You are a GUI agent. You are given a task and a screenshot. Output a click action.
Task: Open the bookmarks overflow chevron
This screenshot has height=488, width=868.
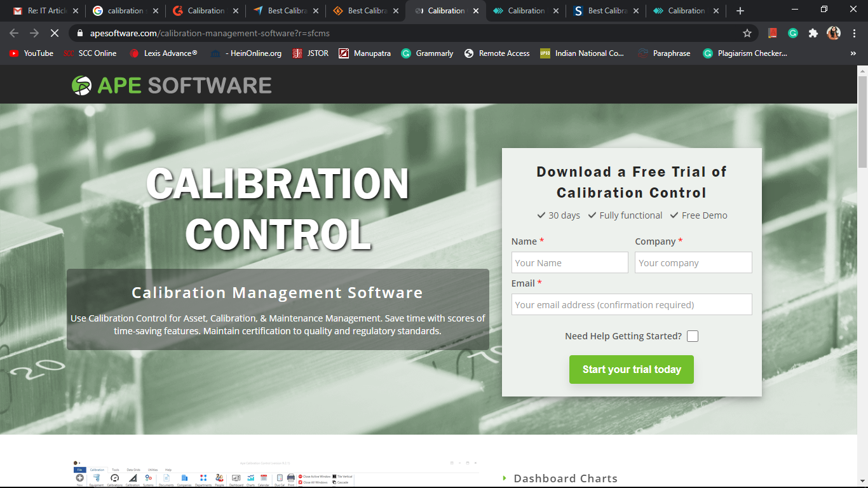(x=853, y=53)
